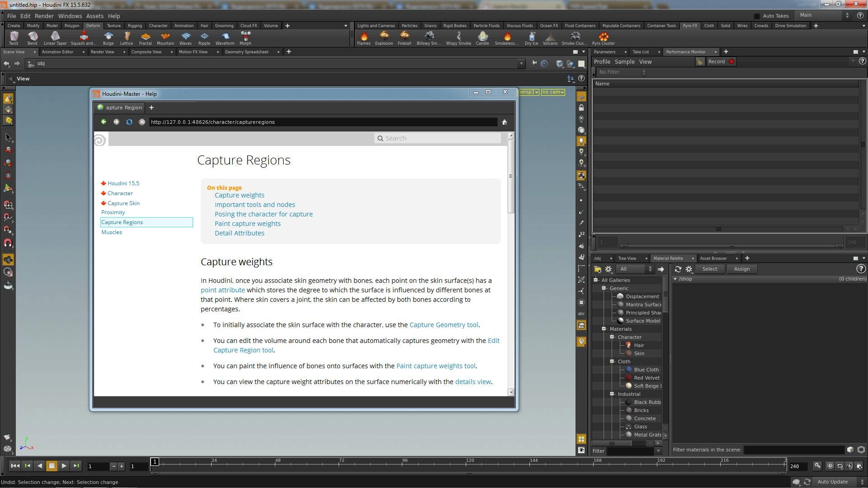
Task: Play the timeline forward
Action: pos(64,466)
